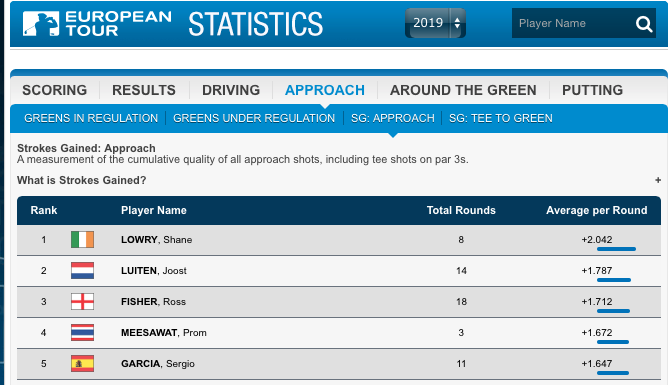671x385 pixels.
Task: Switch to the Driving tab
Action: (231, 90)
